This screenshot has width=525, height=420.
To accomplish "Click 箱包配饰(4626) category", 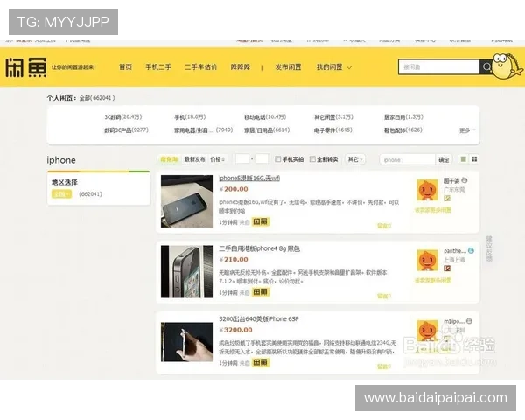I will coord(403,130).
